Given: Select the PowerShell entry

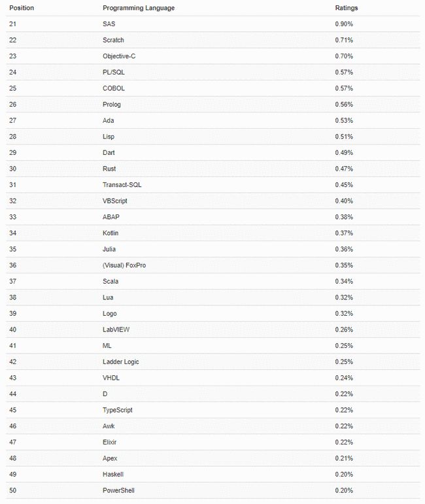Looking at the screenshot, I should point(118,490).
